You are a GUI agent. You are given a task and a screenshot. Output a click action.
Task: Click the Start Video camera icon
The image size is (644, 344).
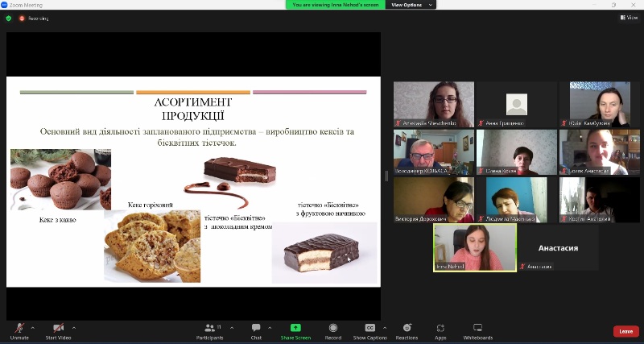point(58,328)
